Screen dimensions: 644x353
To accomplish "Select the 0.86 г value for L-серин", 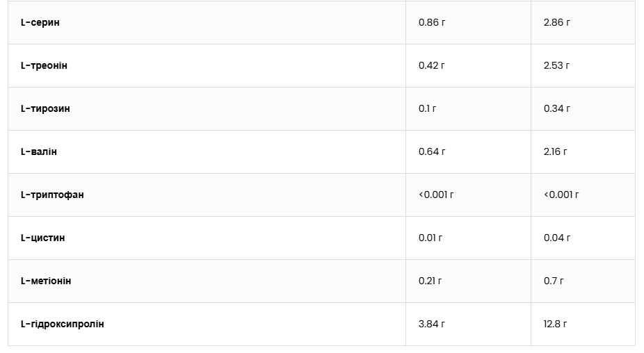I will tap(432, 22).
